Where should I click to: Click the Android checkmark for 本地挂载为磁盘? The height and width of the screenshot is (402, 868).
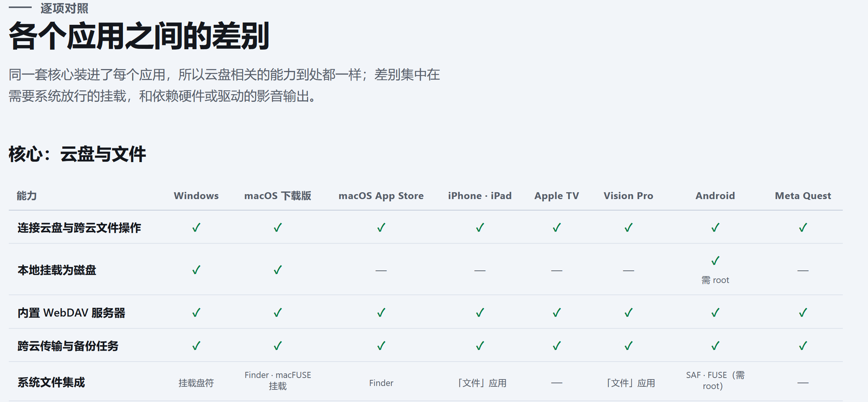pyautogui.click(x=715, y=261)
